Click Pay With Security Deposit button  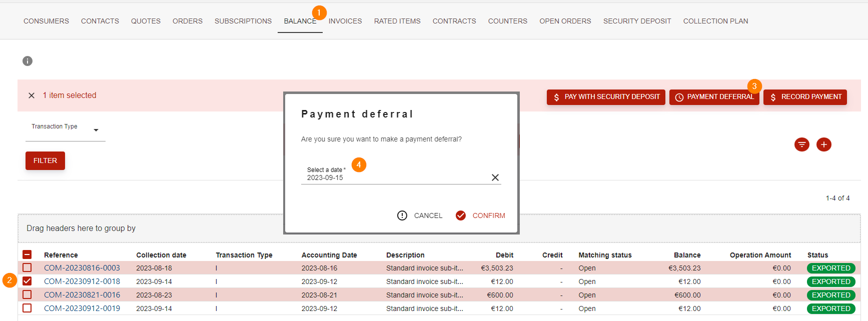coord(606,97)
